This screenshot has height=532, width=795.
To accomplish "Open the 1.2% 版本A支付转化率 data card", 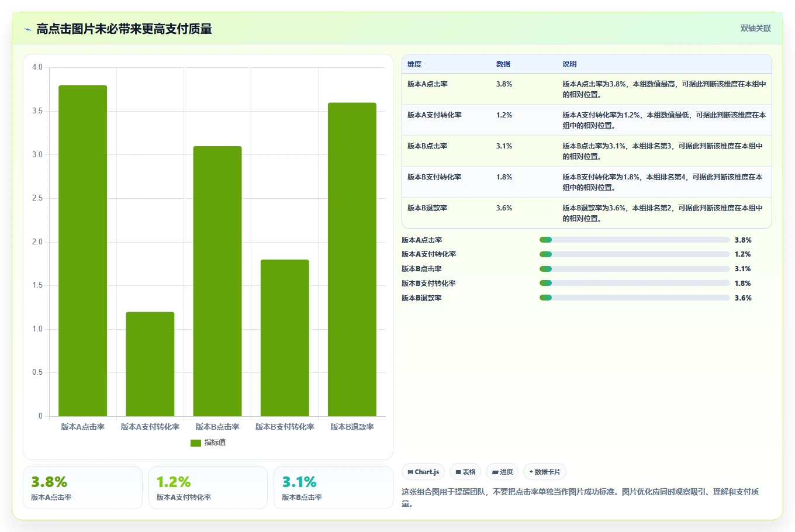I will (208, 488).
